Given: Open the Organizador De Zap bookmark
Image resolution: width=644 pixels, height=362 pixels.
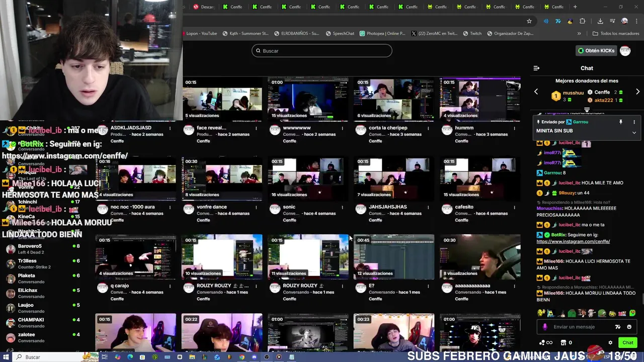Looking at the screenshot, I should point(511,34).
